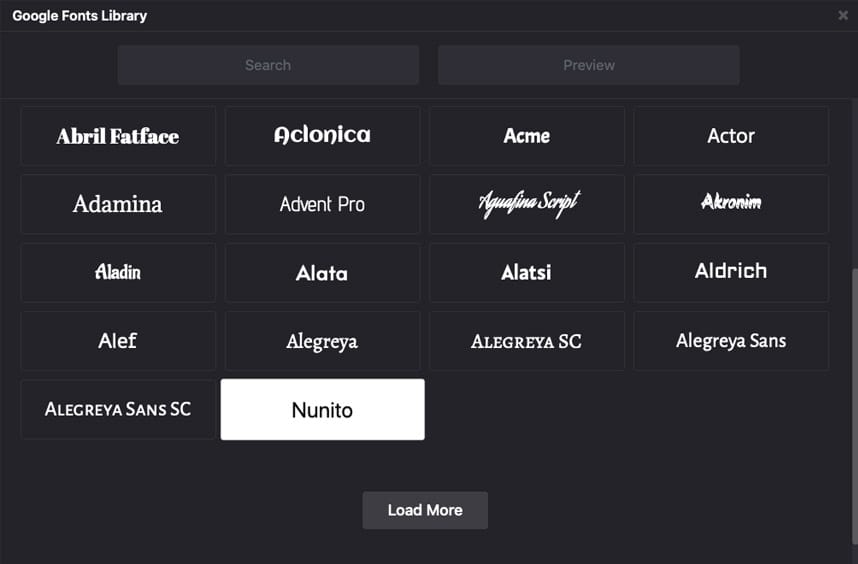The width and height of the screenshot is (858, 564).
Task: Choose the Adamina font tile
Action: coord(118,204)
